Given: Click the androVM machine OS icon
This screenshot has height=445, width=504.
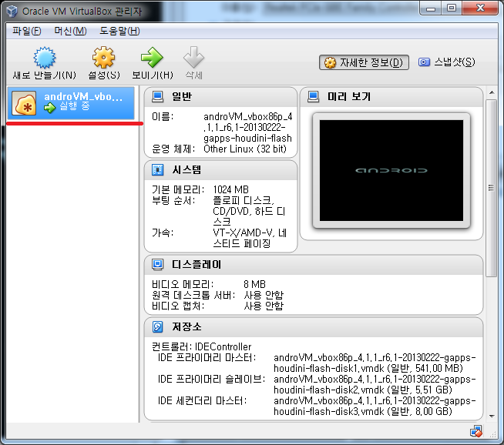Looking at the screenshot, I should click(x=24, y=103).
